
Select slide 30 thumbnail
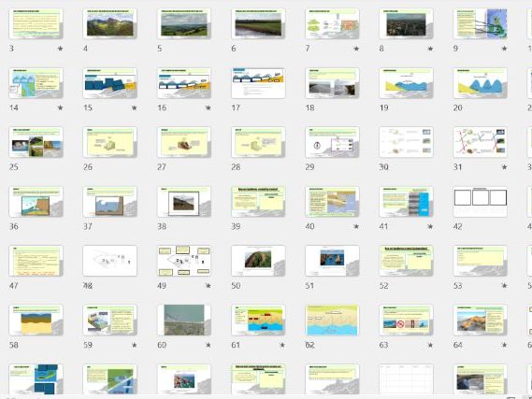[x=406, y=142]
